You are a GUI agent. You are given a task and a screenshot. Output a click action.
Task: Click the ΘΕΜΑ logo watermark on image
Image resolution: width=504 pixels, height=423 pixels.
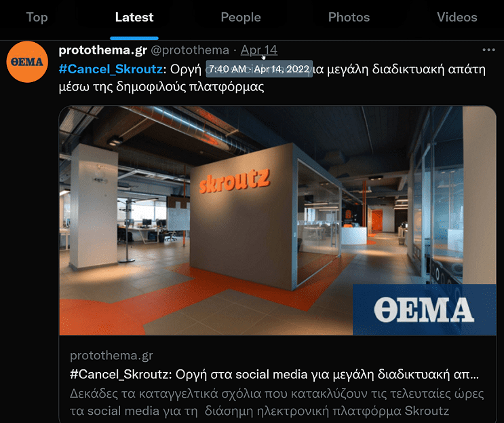pos(424,310)
